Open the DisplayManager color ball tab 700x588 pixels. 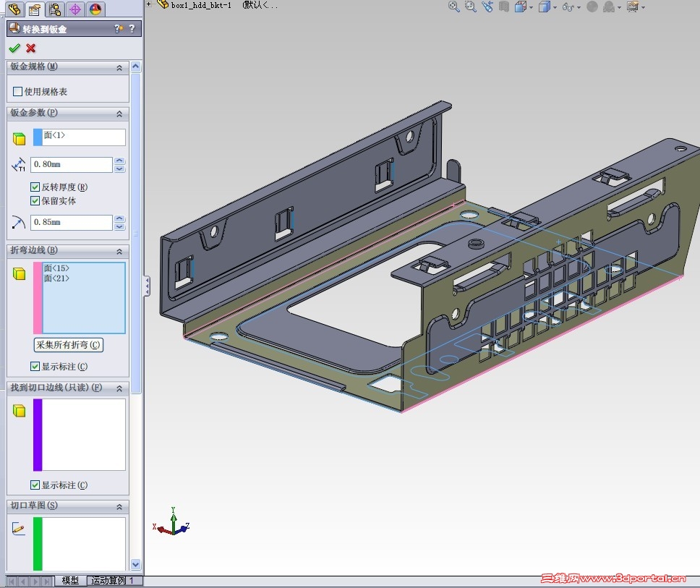pyautogui.click(x=95, y=9)
